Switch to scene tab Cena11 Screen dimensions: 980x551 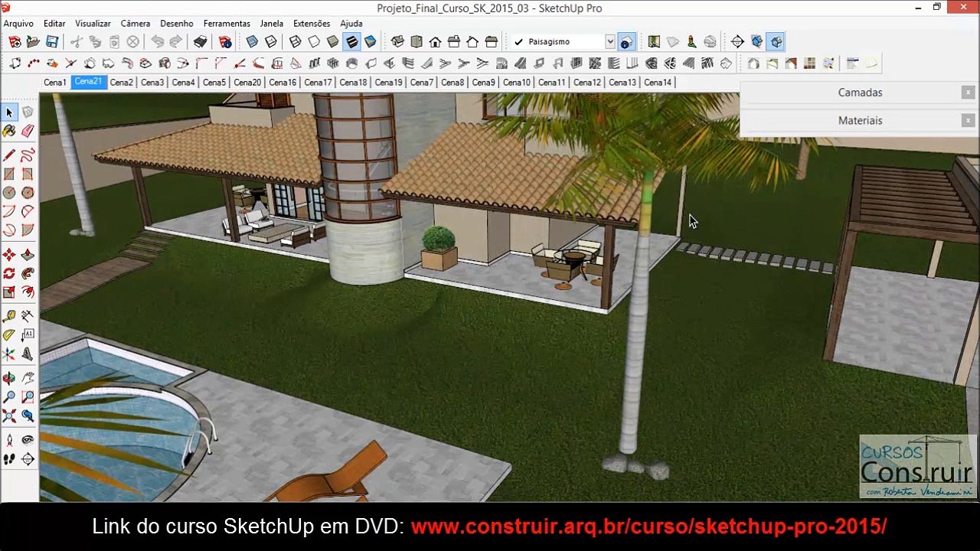pos(551,82)
